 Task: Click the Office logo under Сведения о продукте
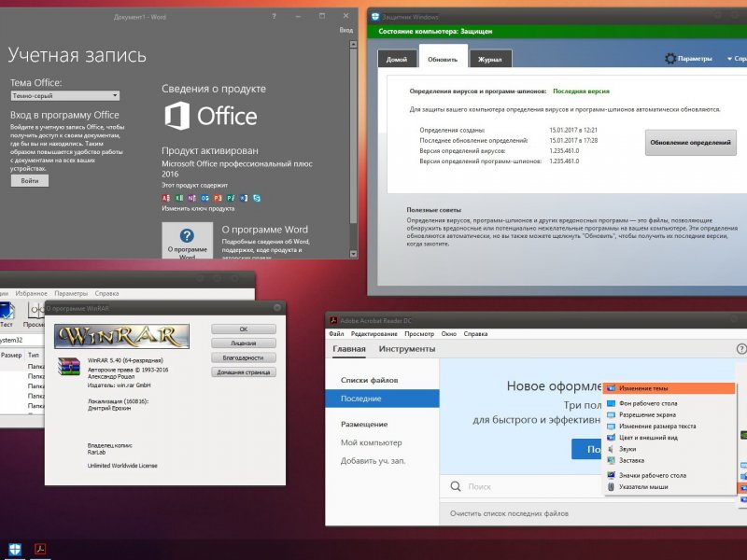click(211, 116)
